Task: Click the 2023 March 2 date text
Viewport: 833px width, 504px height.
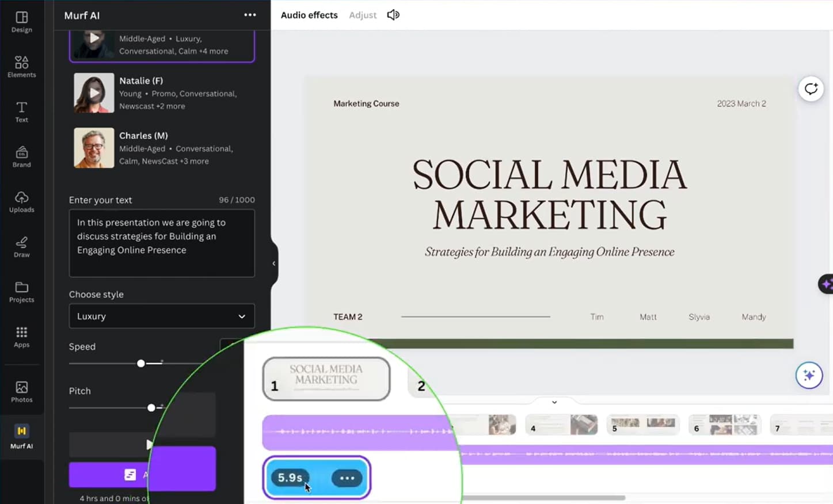Action: pos(741,104)
